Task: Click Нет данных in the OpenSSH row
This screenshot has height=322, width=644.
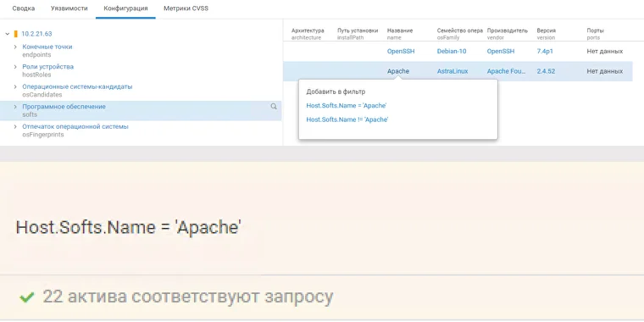Action: click(604, 52)
